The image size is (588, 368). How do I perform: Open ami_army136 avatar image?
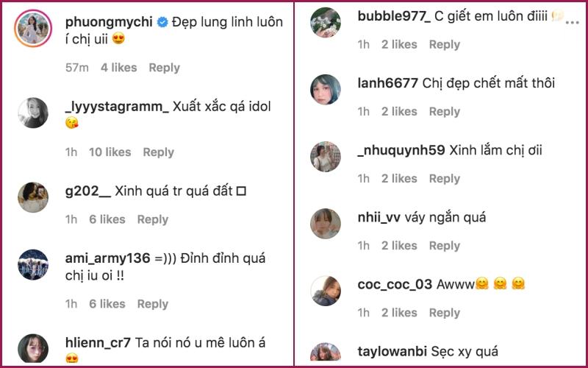(x=33, y=265)
